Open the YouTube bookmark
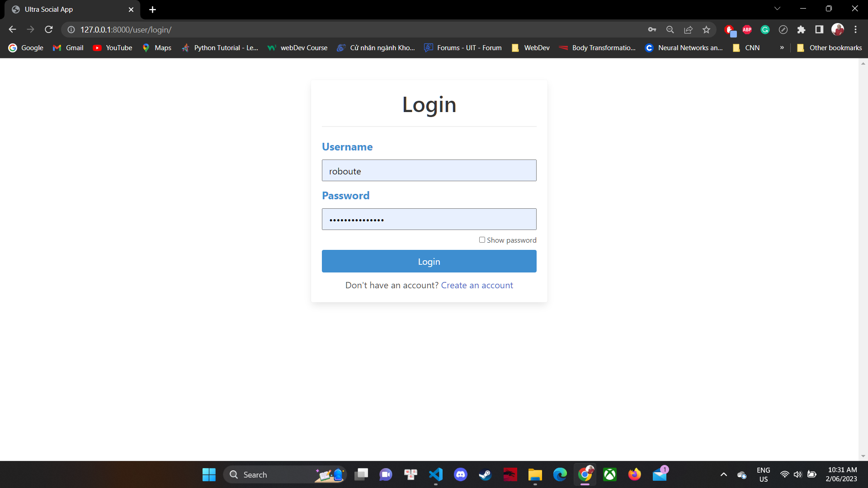This screenshot has height=488, width=868. [x=113, y=48]
